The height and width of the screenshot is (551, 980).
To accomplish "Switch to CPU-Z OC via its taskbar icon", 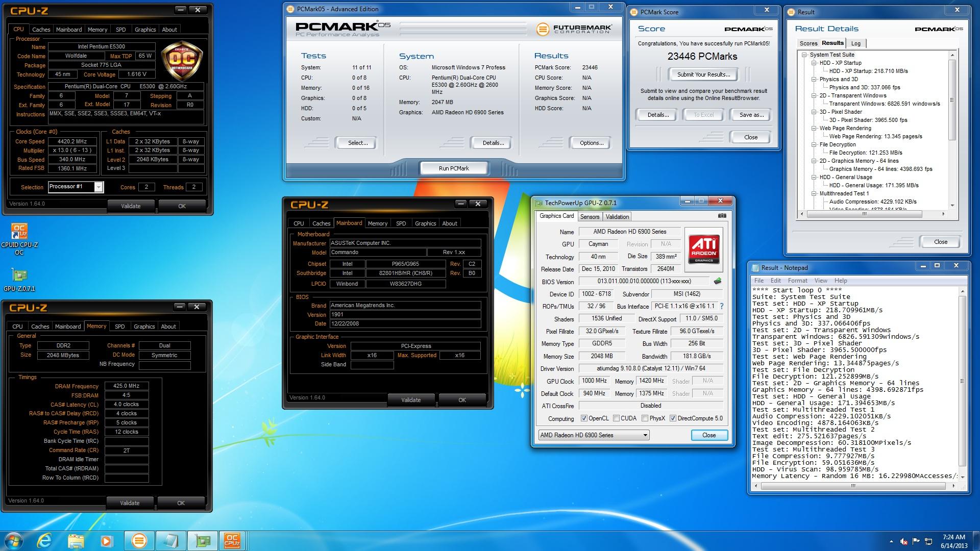I will [x=233, y=541].
